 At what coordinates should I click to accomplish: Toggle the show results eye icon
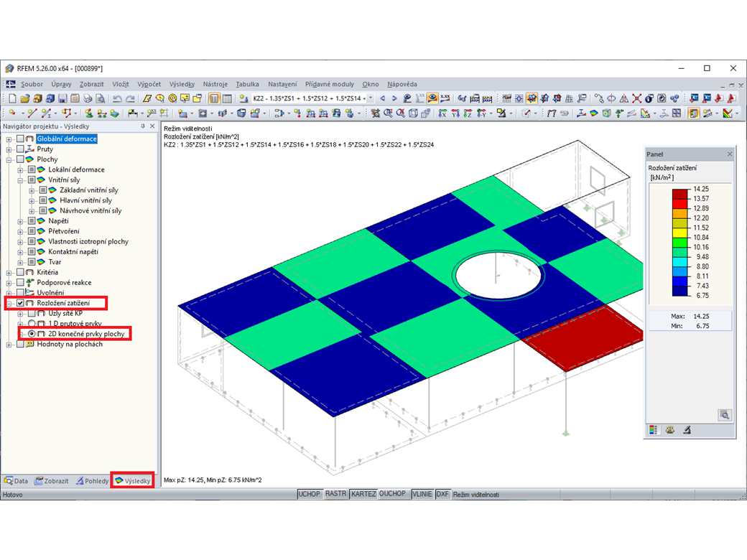[432, 98]
